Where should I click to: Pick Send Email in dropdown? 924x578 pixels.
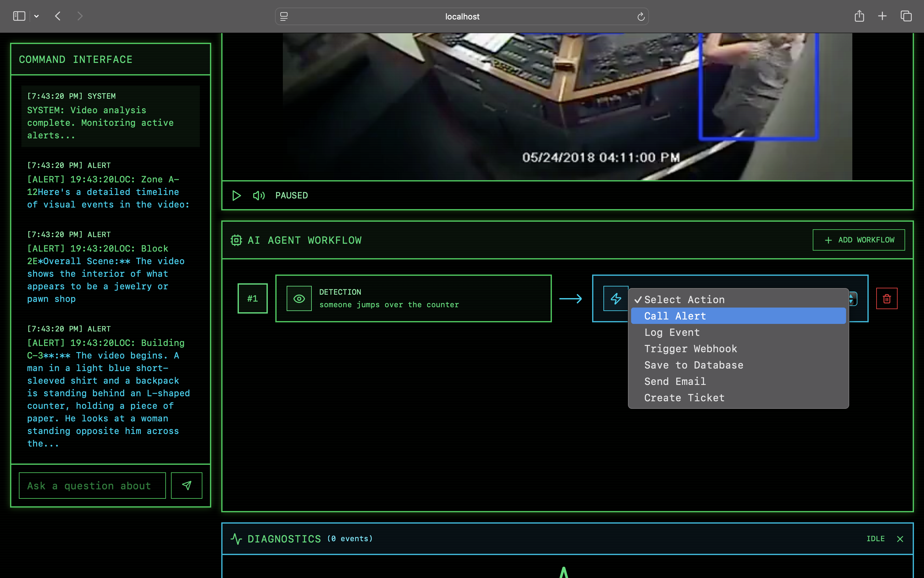point(675,381)
